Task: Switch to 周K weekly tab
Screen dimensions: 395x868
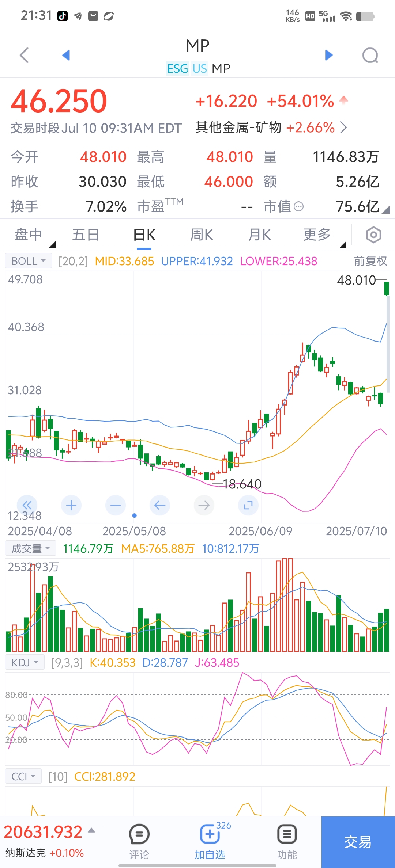Action: point(202,235)
